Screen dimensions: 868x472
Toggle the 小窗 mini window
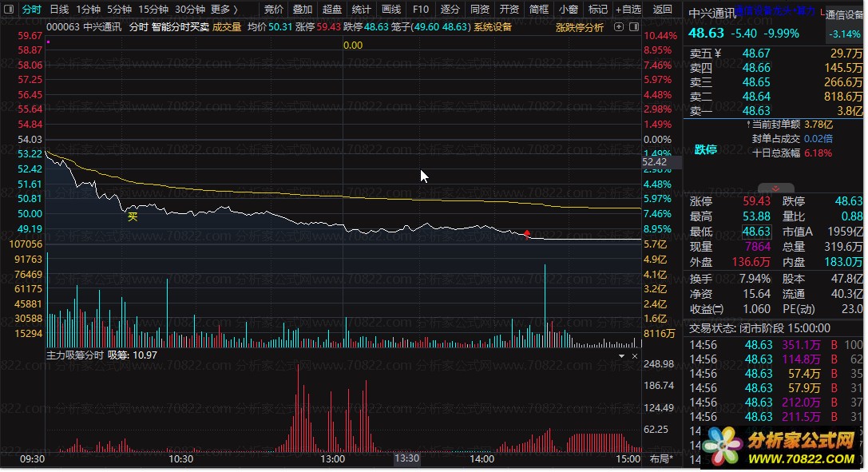tap(569, 10)
